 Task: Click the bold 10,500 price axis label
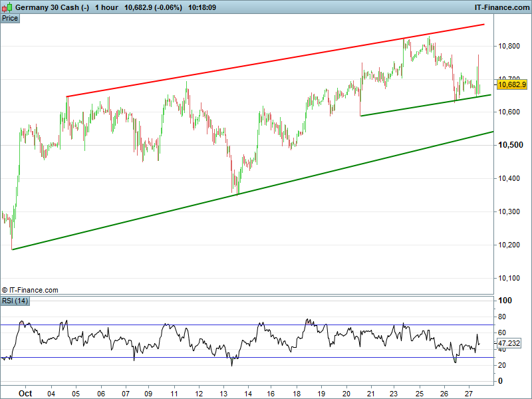(510, 145)
